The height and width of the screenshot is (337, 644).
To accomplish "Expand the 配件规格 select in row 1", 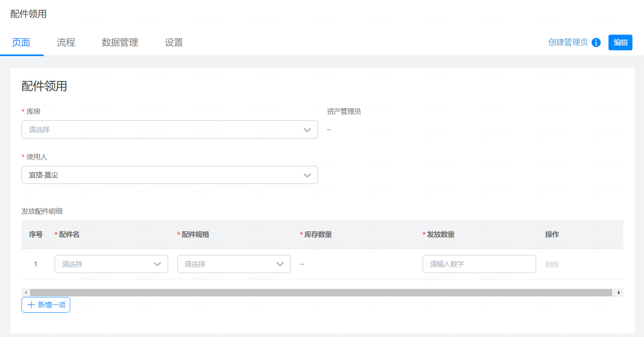I will (234, 264).
